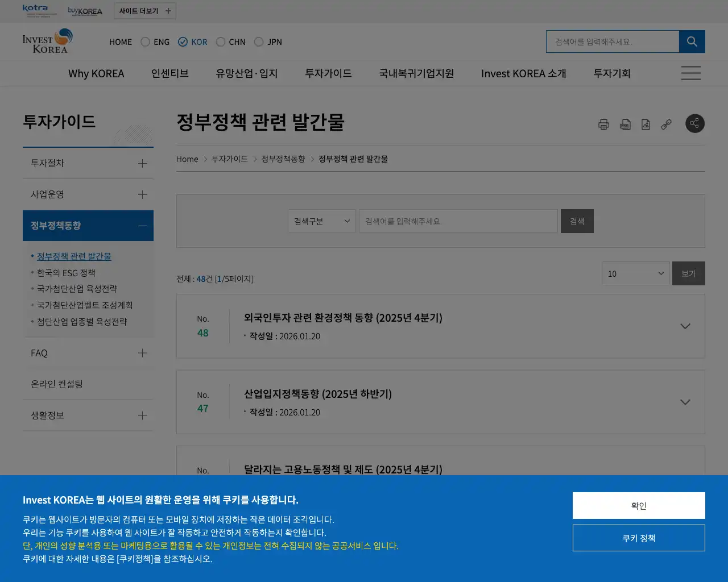This screenshot has height=582, width=728.
Task: Select the CHN language radio button
Action: pyautogui.click(x=221, y=41)
